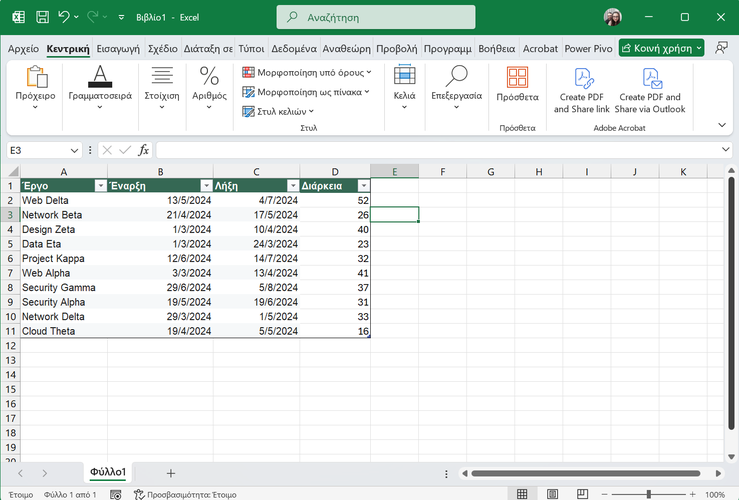Open the Εισαγωγή ribbon tab
Viewport: 739px width, 500px height.
(119, 48)
